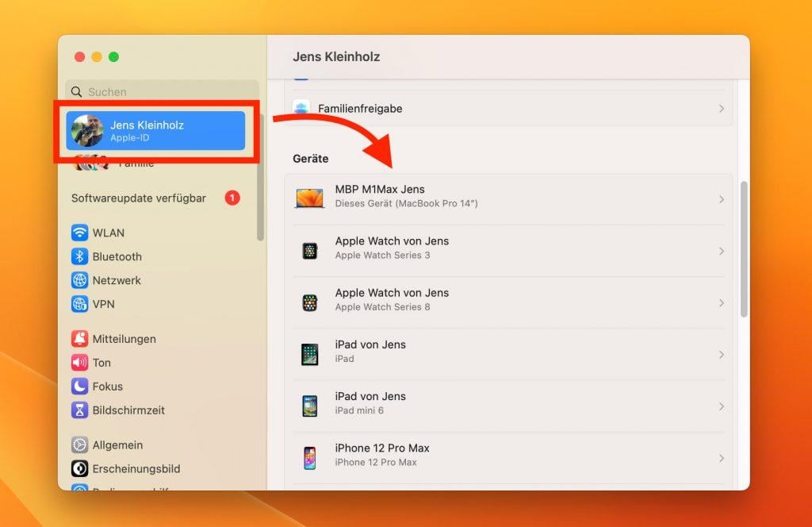This screenshot has height=527, width=812.
Task: Click the Apple Watch Series 3 icon
Action: coord(310,251)
